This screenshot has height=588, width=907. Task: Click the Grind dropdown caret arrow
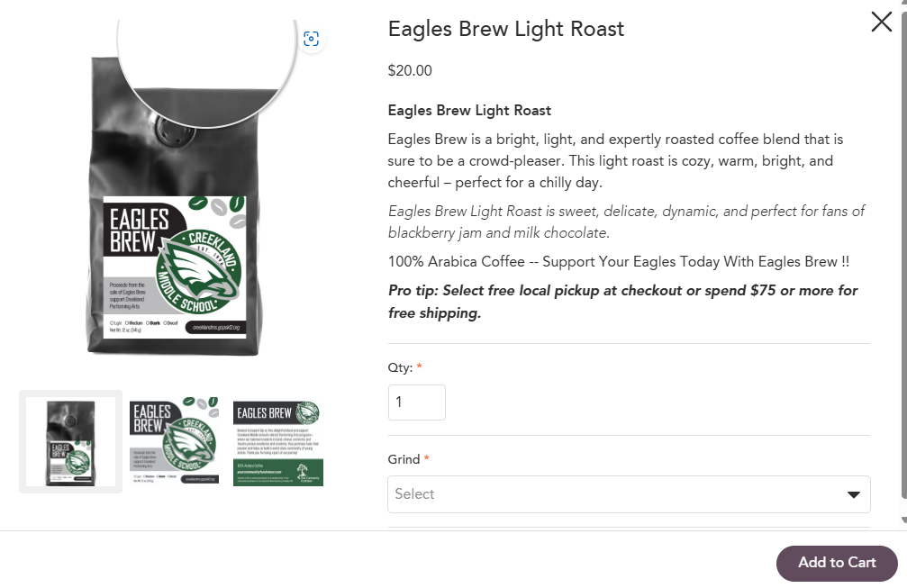(853, 494)
